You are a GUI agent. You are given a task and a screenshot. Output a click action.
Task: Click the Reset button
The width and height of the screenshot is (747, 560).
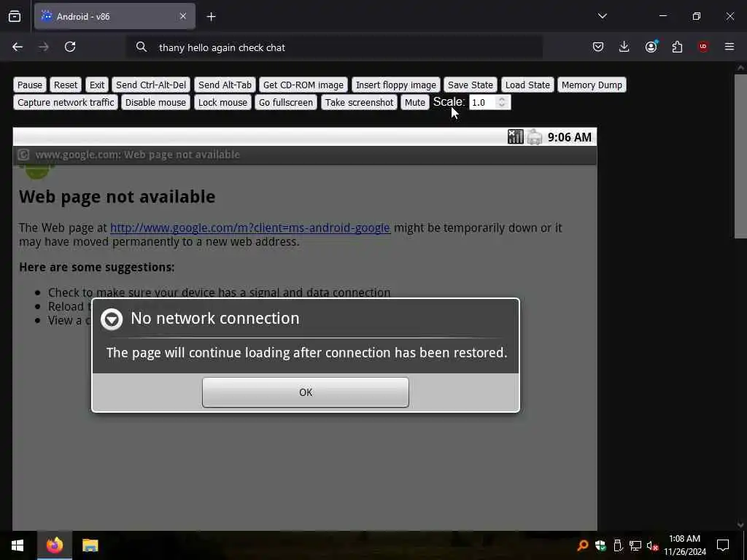(65, 85)
